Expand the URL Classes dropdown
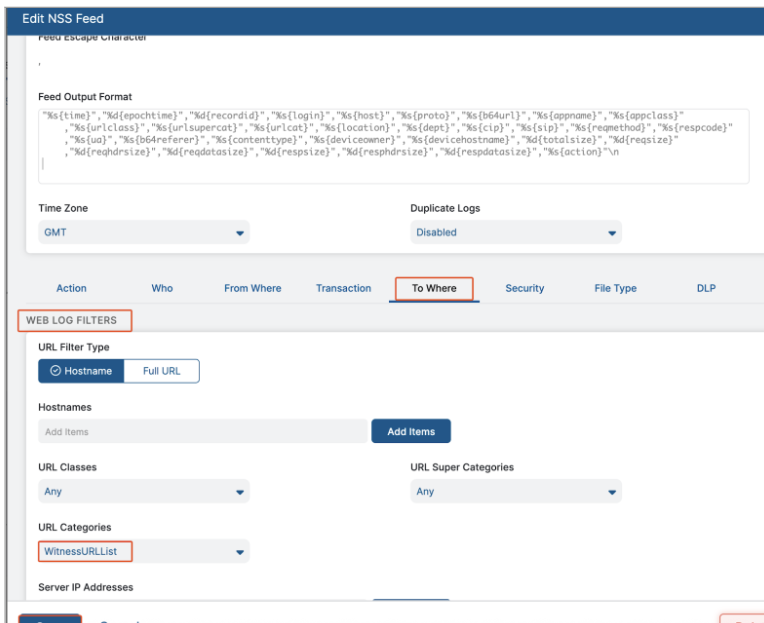Viewport: 764px width, 623px height. coord(144,491)
